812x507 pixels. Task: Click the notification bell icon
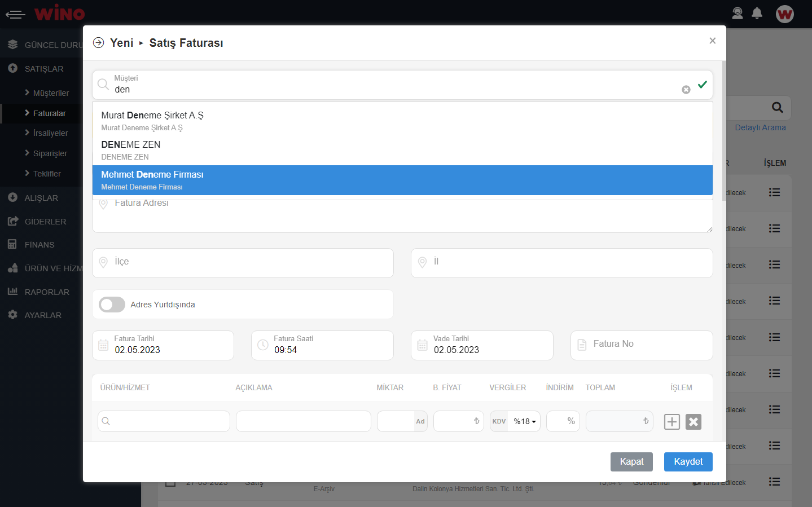757,14
